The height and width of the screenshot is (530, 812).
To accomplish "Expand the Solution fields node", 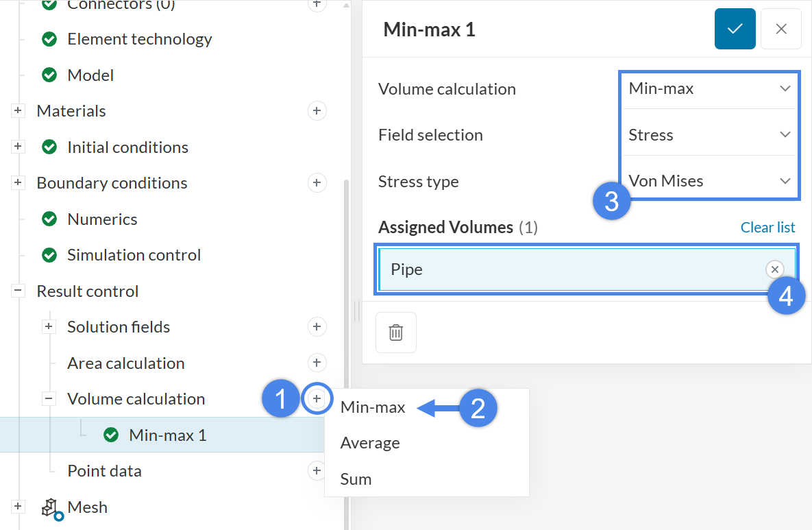I will tap(49, 327).
